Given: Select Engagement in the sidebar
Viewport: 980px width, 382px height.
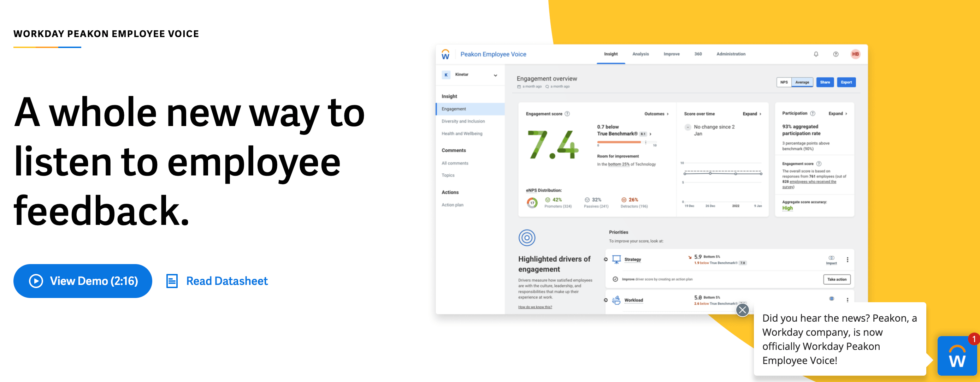Looking at the screenshot, I should (470, 109).
